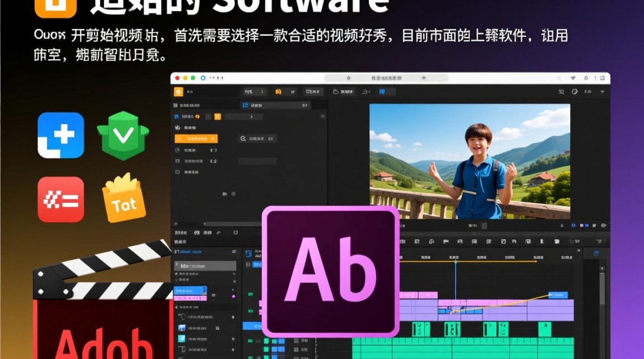Click the large pink Ab logo
The image size is (644, 359).
[331, 271]
